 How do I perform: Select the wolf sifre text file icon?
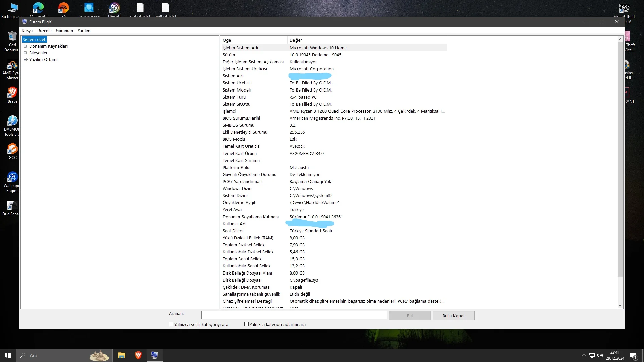tap(165, 9)
